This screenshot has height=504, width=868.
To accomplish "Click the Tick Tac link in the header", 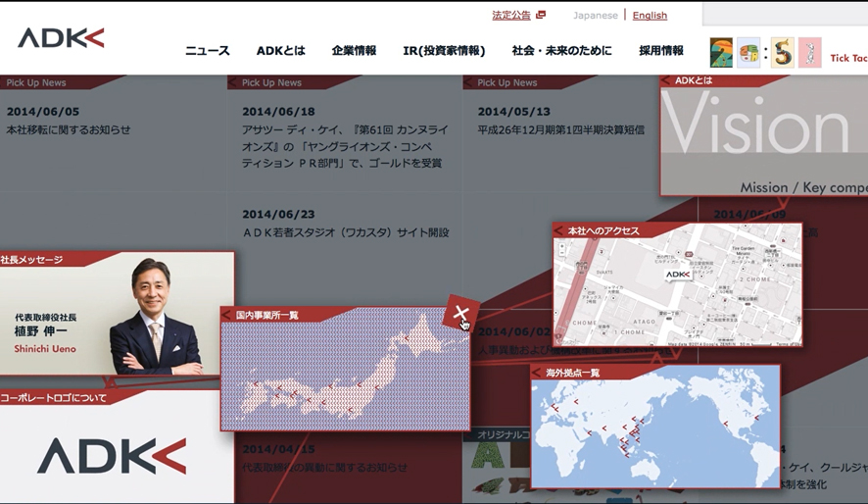I will pos(848,58).
